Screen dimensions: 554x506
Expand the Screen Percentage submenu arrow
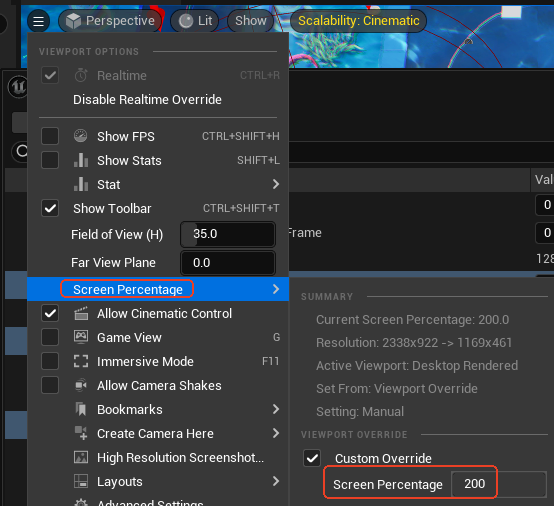276,289
